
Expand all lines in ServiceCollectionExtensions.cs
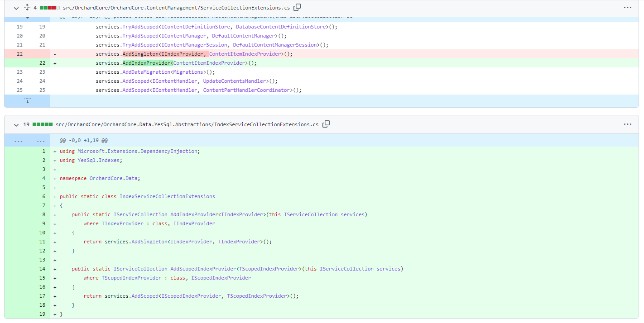(27, 8)
